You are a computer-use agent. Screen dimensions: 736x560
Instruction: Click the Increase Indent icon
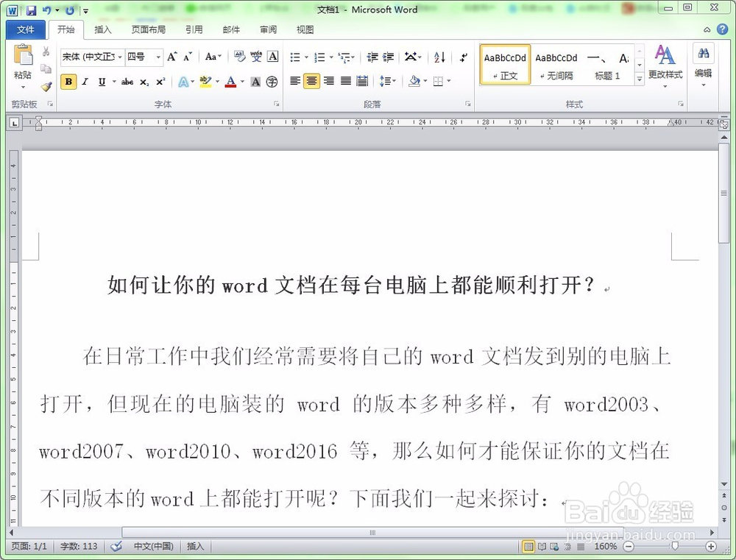coord(388,57)
